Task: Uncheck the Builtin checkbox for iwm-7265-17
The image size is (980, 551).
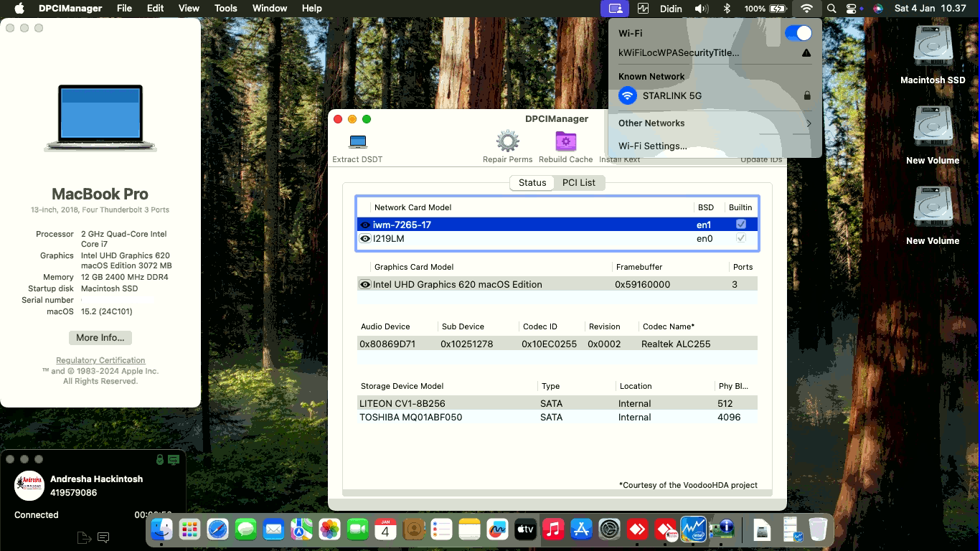Action: click(x=740, y=224)
